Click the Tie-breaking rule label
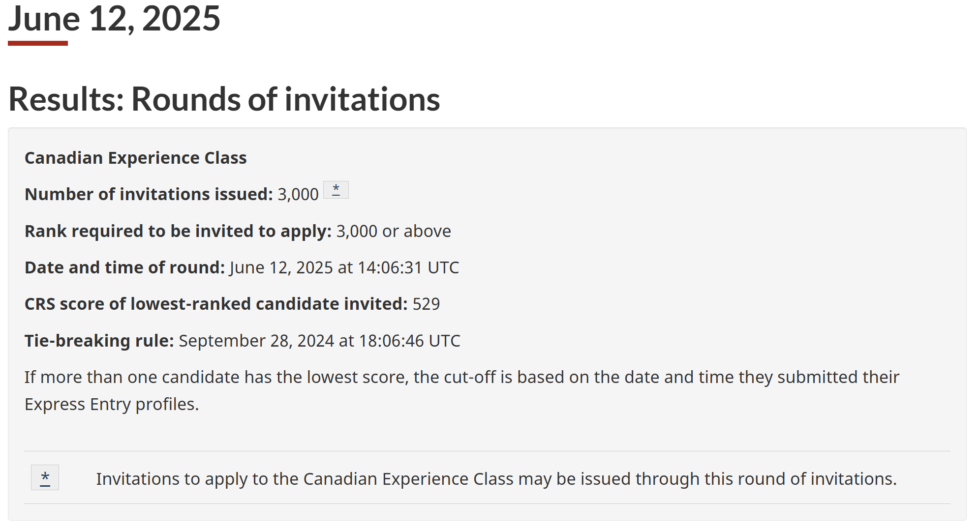This screenshot has width=980, height=531. pyautogui.click(x=99, y=341)
